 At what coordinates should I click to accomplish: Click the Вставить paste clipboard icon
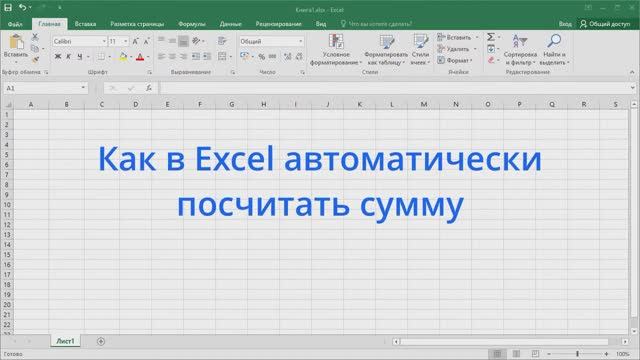[16, 42]
